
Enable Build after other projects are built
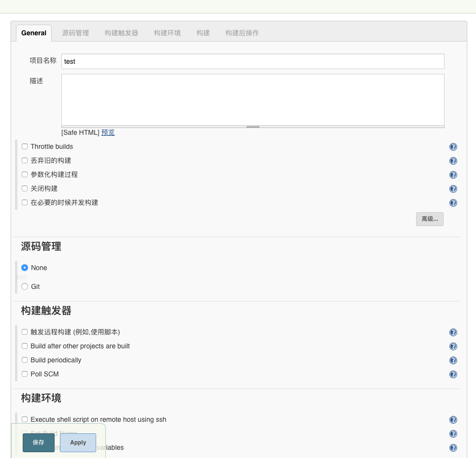point(25,346)
